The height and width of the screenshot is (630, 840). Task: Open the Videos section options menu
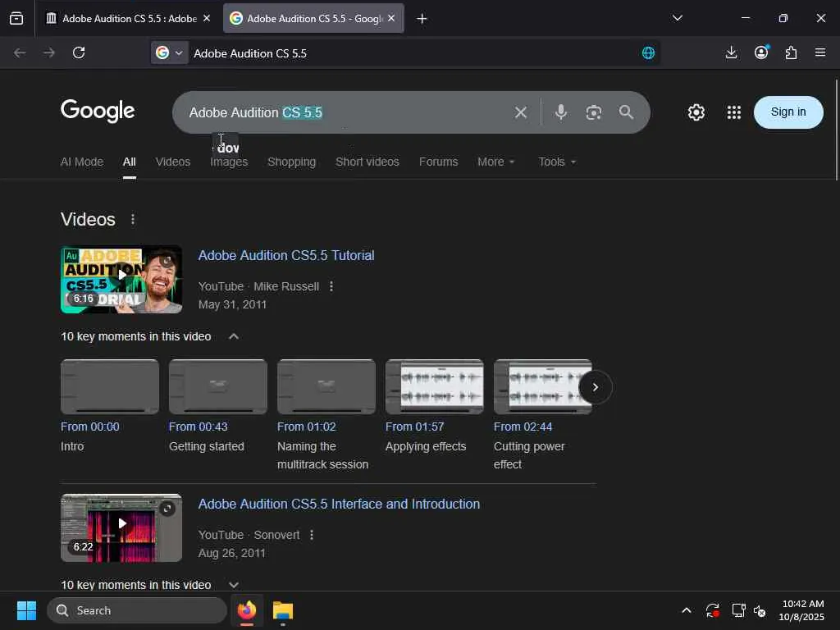[133, 220]
